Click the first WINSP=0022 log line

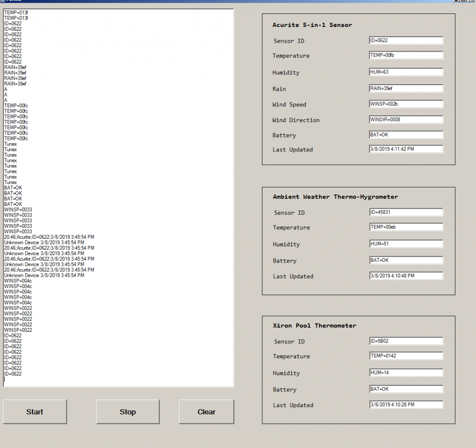pyautogui.click(x=18, y=308)
